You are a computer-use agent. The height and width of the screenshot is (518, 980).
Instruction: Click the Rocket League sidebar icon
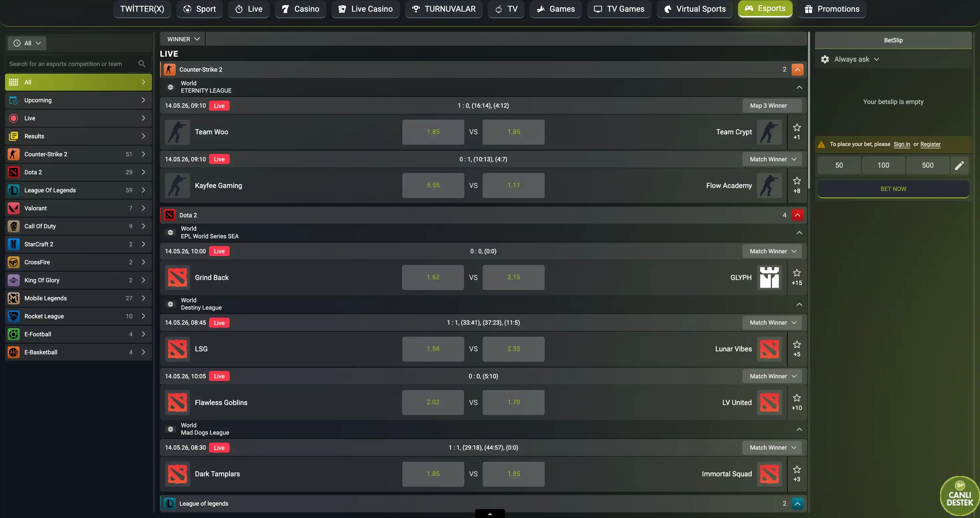14,316
